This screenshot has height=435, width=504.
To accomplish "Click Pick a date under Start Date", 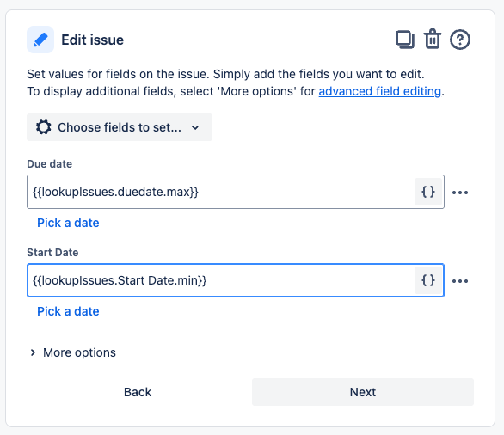I will 68,311.
